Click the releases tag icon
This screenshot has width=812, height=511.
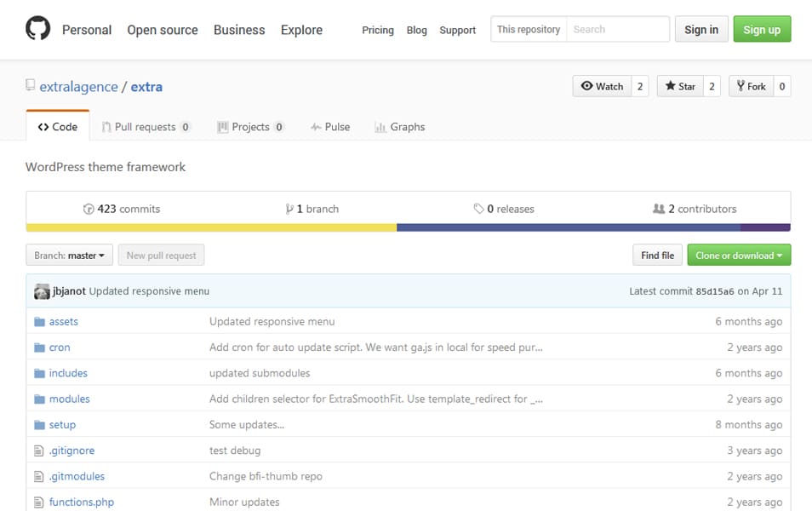[x=478, y=209]
